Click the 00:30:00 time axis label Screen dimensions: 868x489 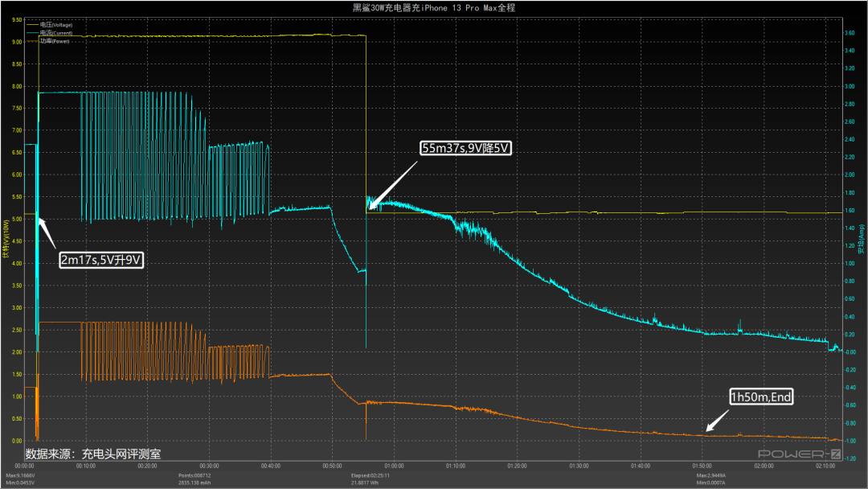tap(209, 466)
